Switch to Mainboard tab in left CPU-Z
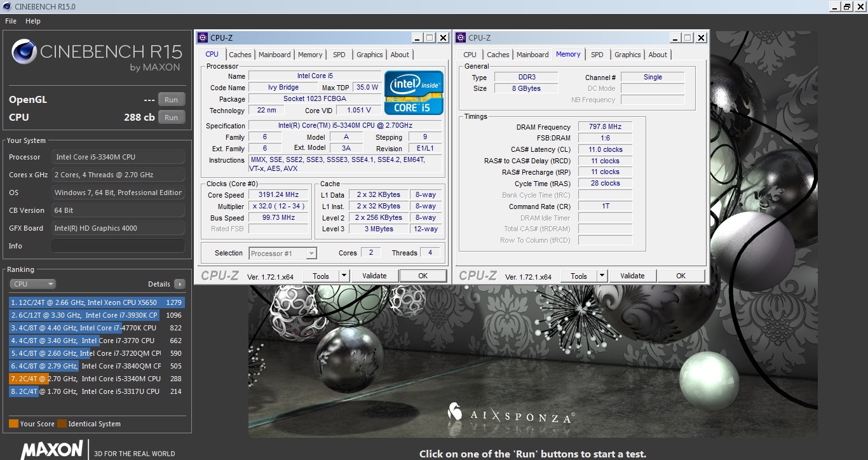Screen dimensions: 868x460 [275, 55]
